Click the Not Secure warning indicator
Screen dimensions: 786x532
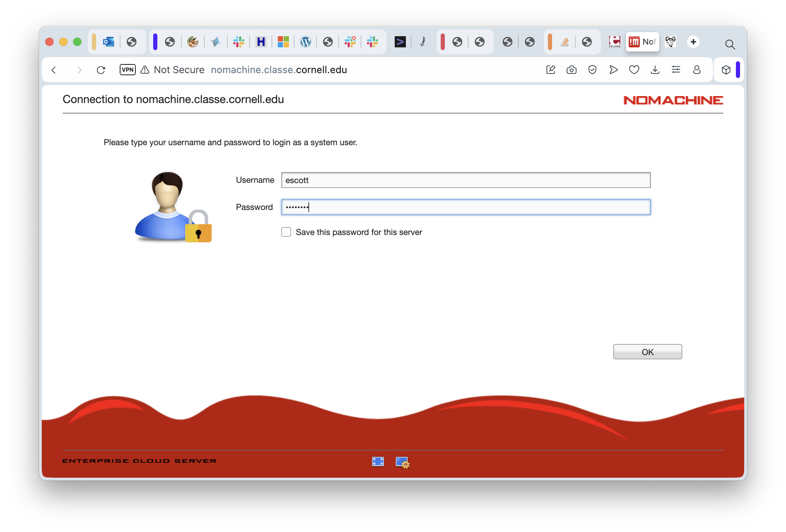point(173,70)
